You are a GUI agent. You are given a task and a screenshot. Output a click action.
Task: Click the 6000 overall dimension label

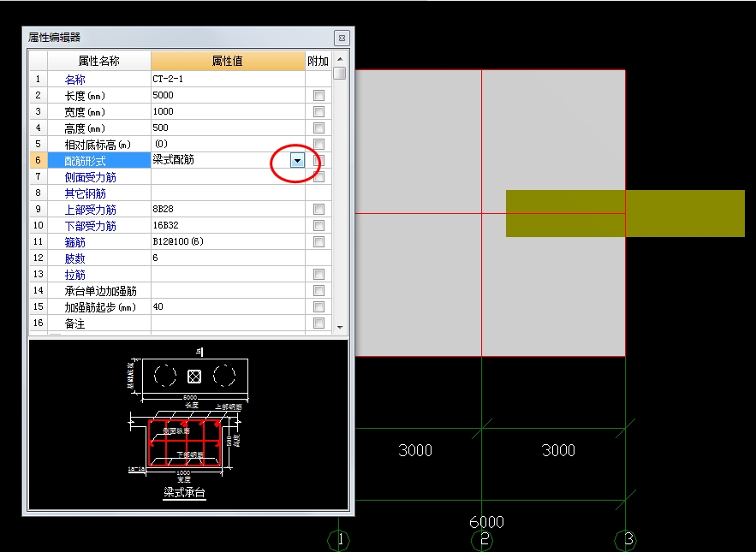(x=486, y=522)
